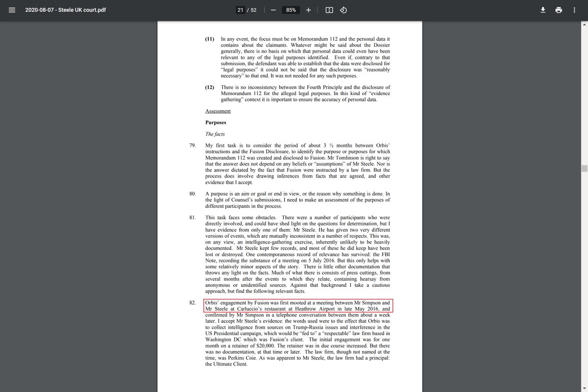Click the zoom out minus button
The image size is (588, 392).
point(273,10)
